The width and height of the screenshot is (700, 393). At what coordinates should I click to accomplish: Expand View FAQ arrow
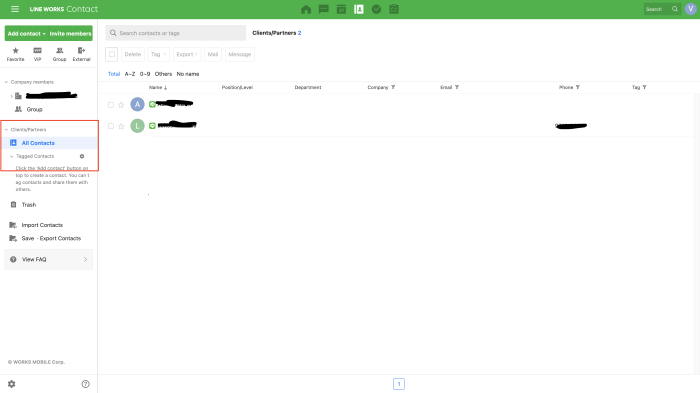click(x=85, y=259)
